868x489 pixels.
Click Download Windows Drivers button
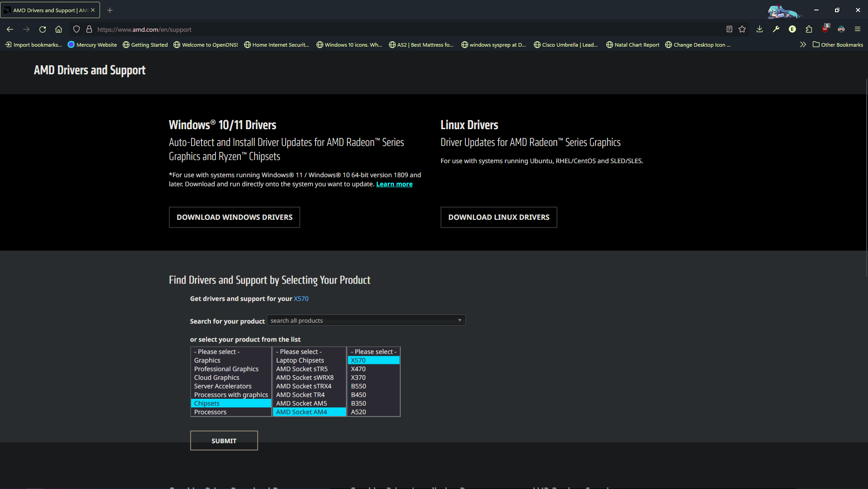click(234, 218)
